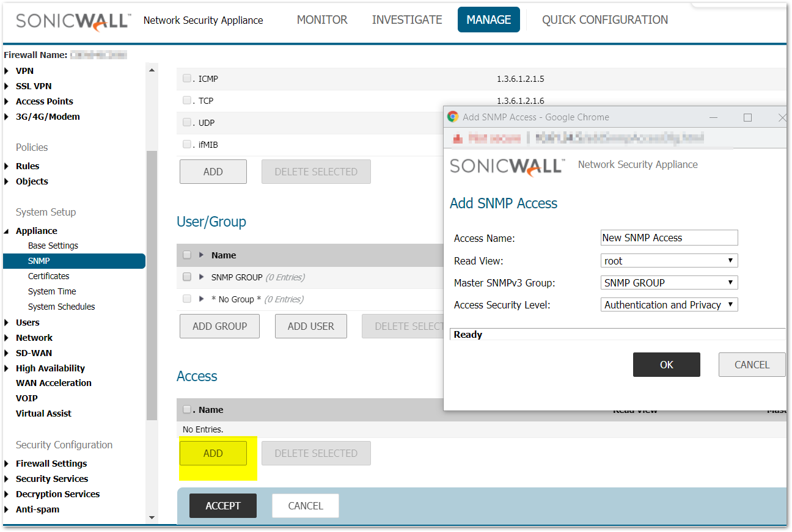The height and width of the screenshot is (532, 792).
Task: Expand the Network sidebar section
Action: [x=6, y=338]
